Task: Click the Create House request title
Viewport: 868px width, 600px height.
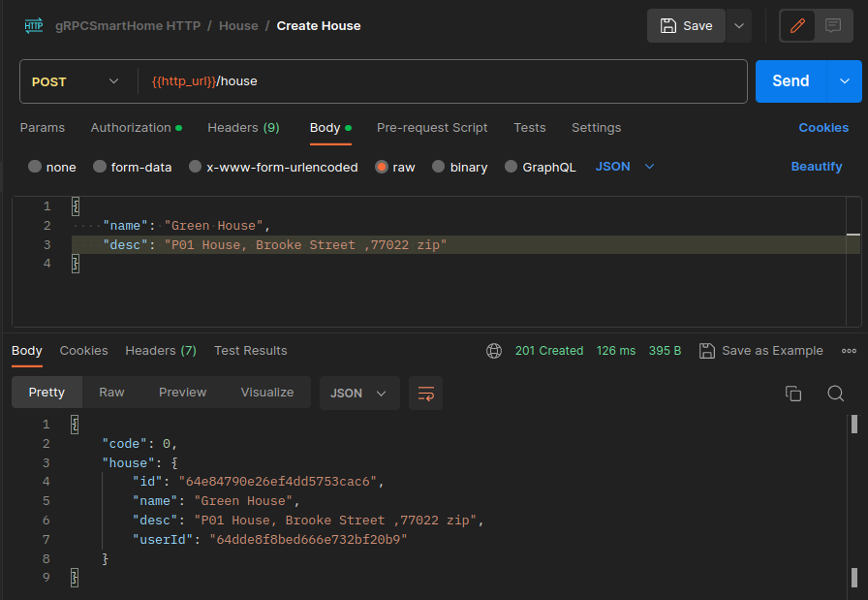Action: tap(319, 26)
